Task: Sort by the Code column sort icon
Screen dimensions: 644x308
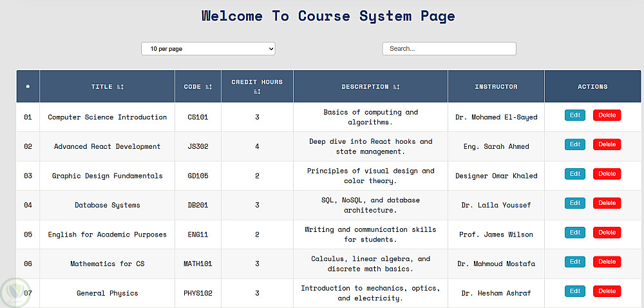Action: click(208, 86)
